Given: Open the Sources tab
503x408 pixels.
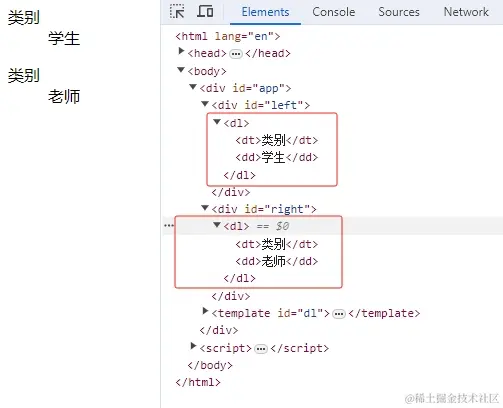Looking at the screenshot, I should point(399,12).
